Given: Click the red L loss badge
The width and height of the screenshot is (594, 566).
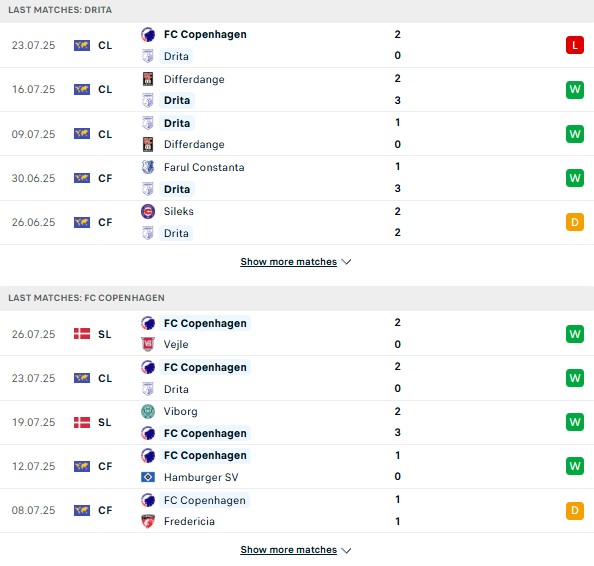Looking at the screenshot, I should pyautogui.click(x=574, y=45).
